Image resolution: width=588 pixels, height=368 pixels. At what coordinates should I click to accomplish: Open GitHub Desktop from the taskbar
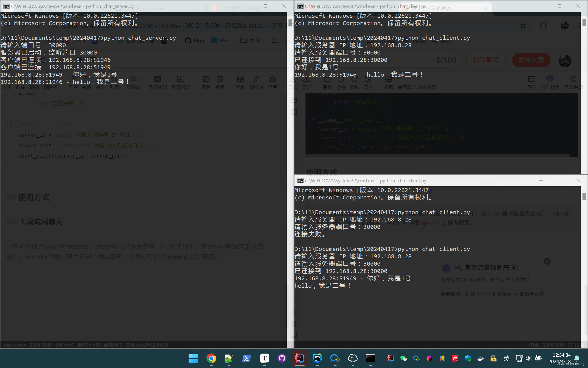tap(282, 358)
